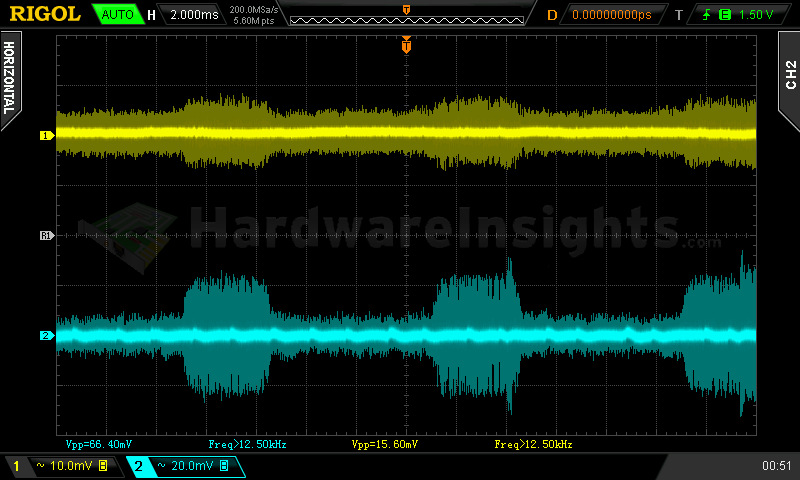
Task: Click the Vpp=15.60mV measurement
Action: 385,444
